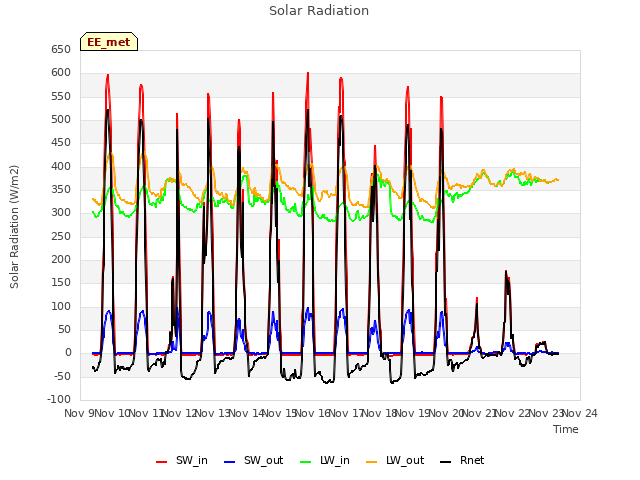640x480 pixels.
Task: Click the orange LW_out legend color marker
Action: [371, 462]
